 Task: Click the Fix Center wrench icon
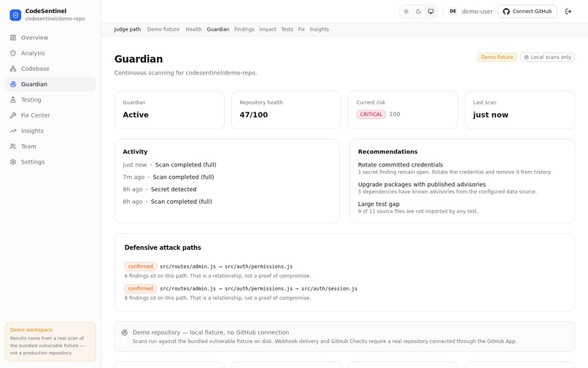[x=13, y=115]
